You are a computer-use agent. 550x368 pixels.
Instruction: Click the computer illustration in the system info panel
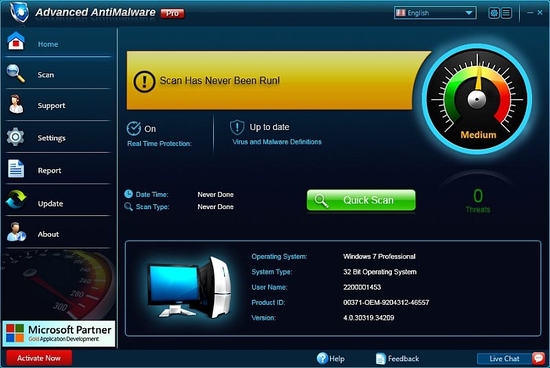click(x=190, y=287)
